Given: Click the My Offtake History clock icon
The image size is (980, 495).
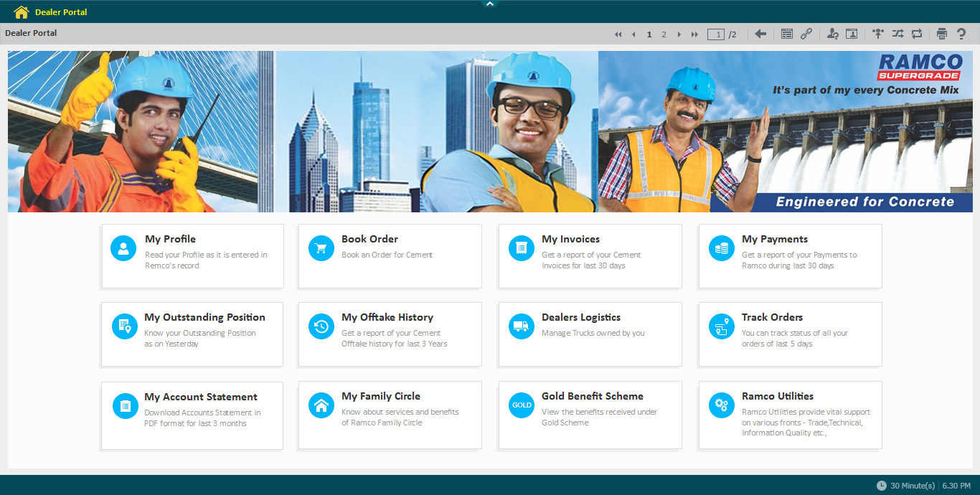Looking at the screenshot, I should [x=321, y=326].
